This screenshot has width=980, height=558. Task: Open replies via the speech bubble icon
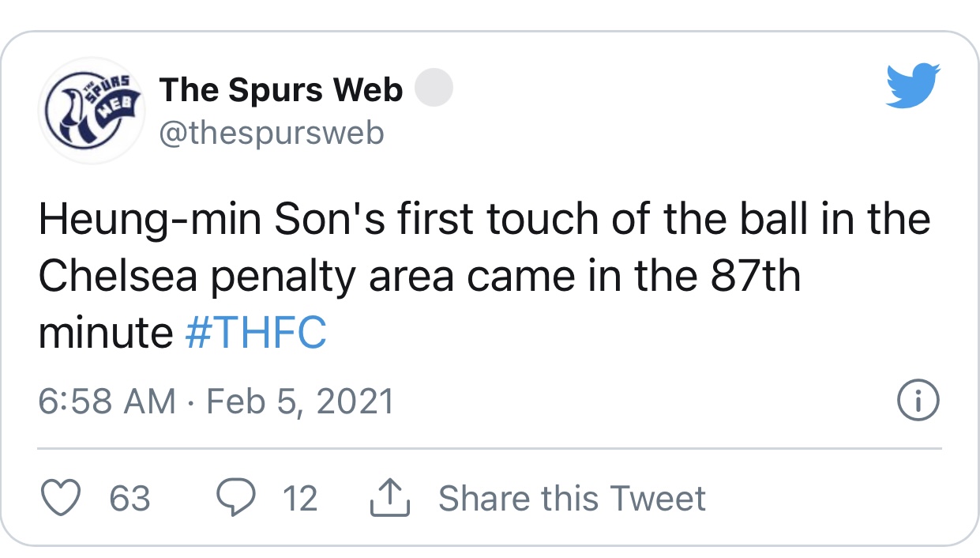click(234, 498)
